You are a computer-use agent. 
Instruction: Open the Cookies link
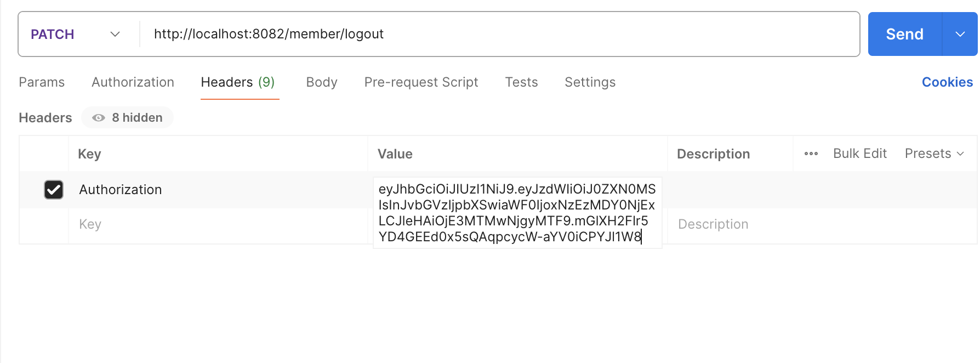pyautogui.click(x=947, y=82)
